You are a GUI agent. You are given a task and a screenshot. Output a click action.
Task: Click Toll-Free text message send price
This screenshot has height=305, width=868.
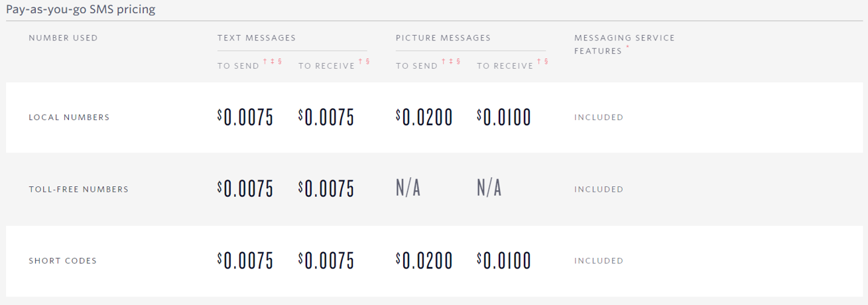(245, 190)
